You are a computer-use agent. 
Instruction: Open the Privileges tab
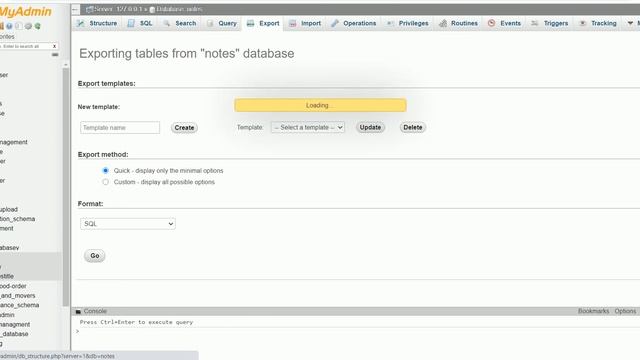click(x=407, y=23)
